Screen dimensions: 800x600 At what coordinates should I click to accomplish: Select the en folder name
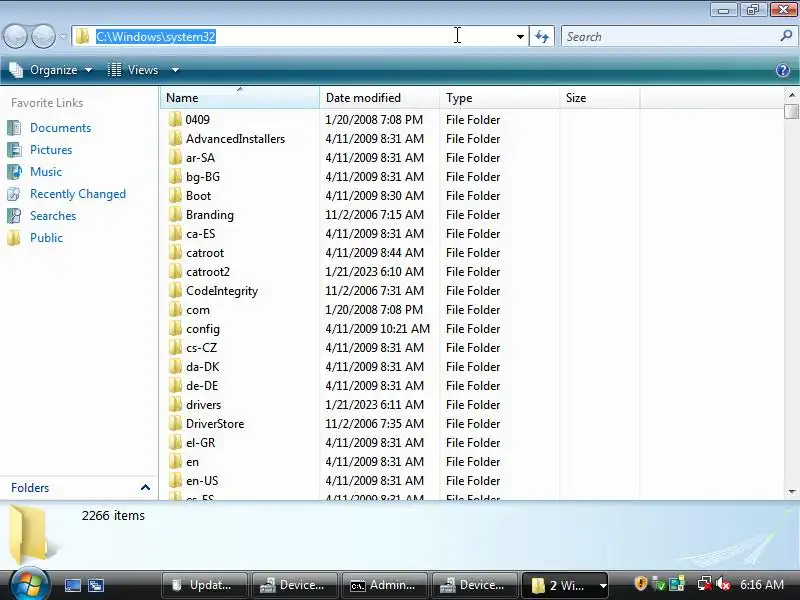[x=192, y=462]
